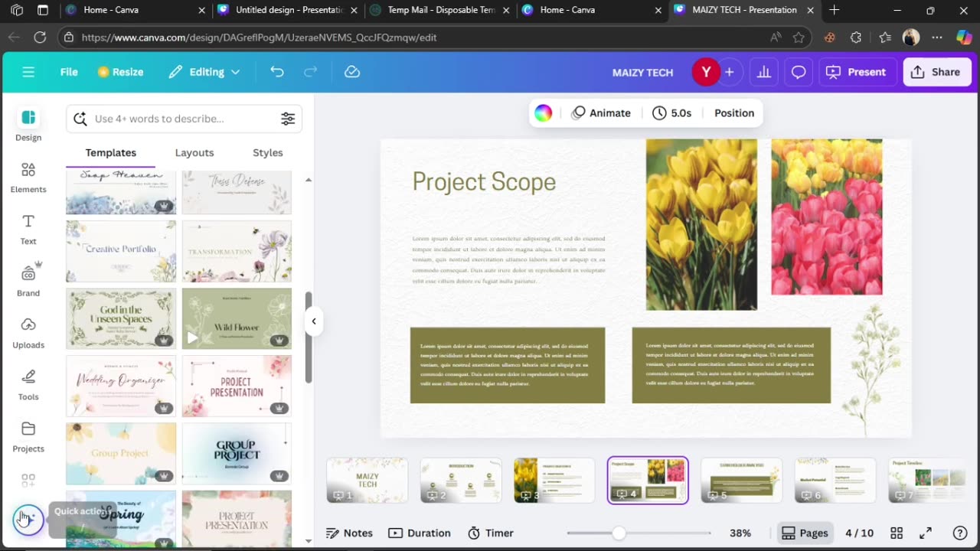The image size is (980, 551).
Task: Undo the last action
Action: 277,72
